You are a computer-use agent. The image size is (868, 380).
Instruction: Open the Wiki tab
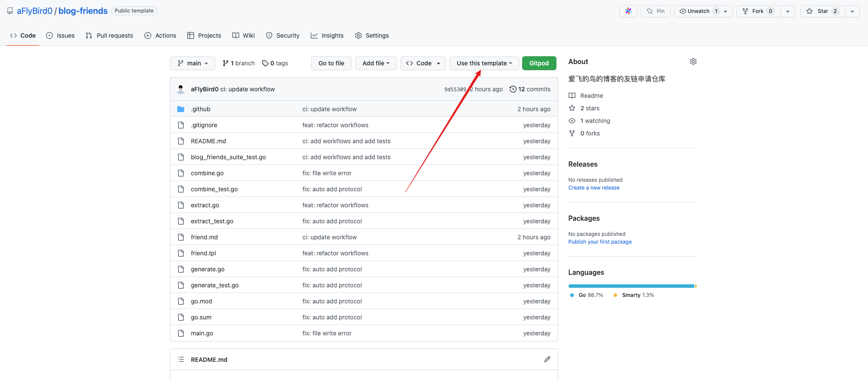[x=244, y=35]
